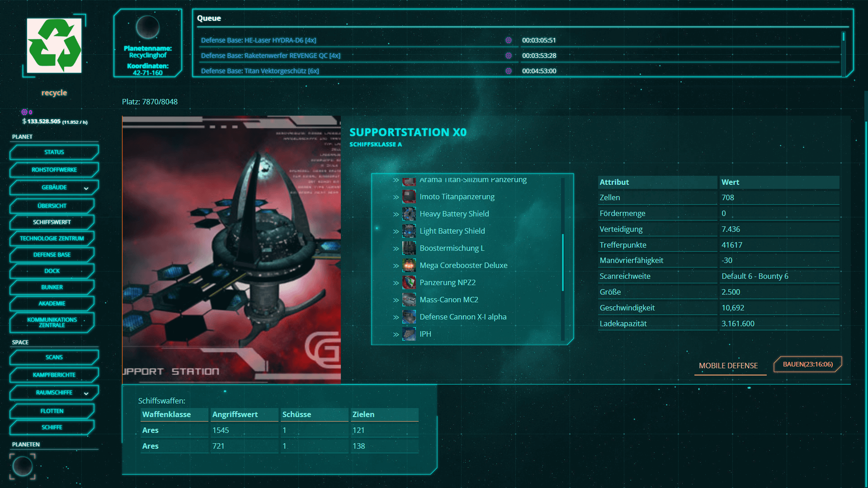Image resolution: width=868 pixels, height=488 pixels.
Task: Click the Panzerung NPZ2 component icon
Action: pos(409,282)
